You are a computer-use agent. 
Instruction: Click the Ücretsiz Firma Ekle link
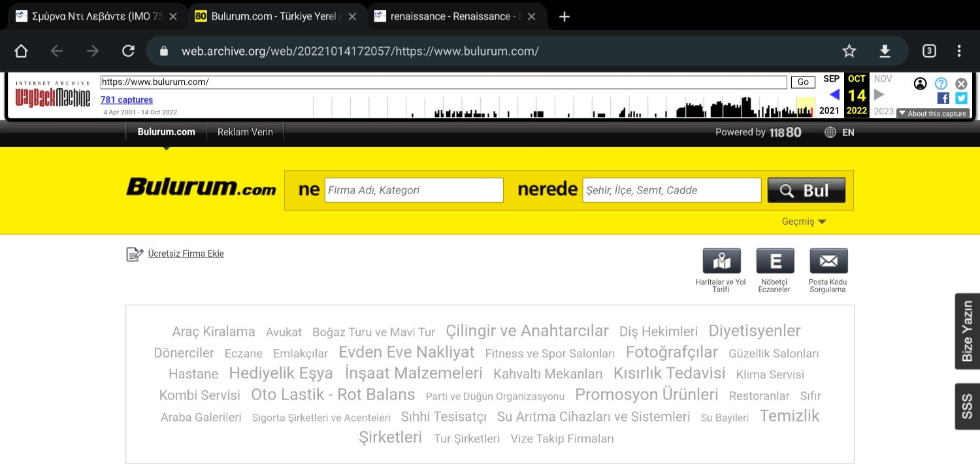tap(186, 254)
